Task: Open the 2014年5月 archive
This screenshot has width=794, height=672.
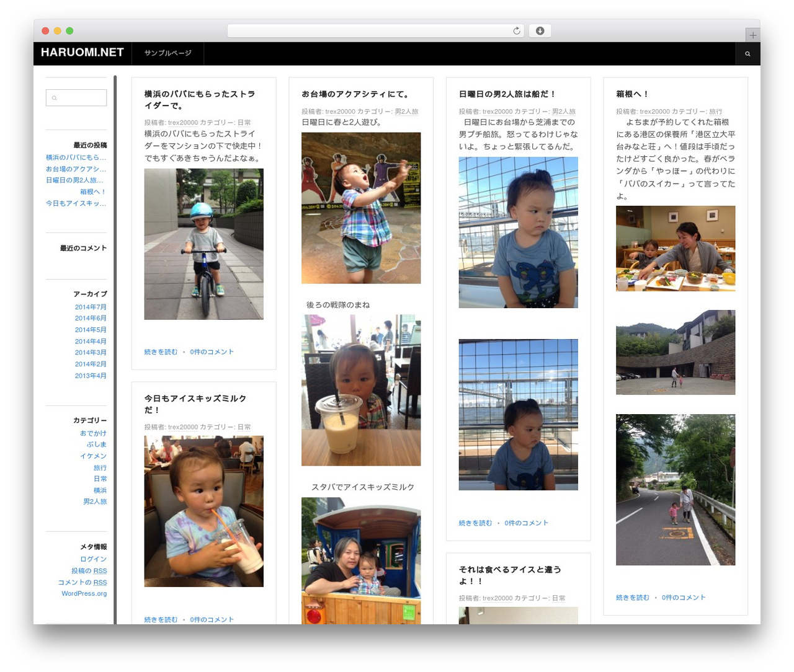Action: click(91, 330)
